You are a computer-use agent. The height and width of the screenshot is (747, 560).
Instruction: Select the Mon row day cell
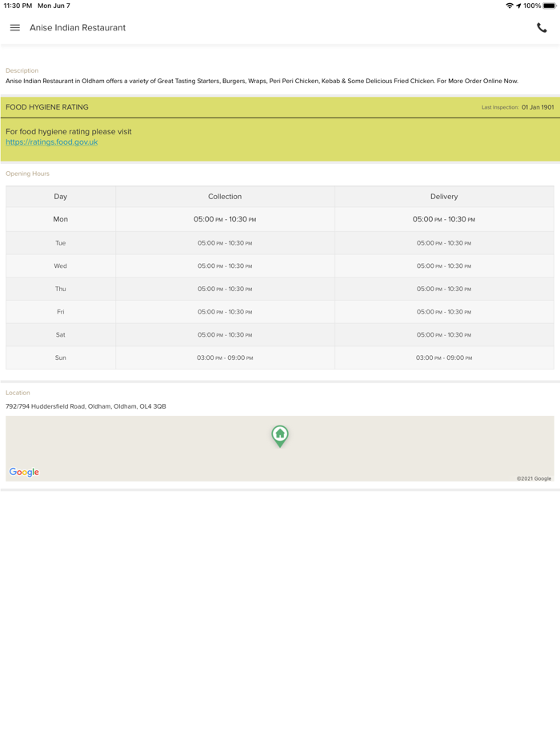click(x=61, y=219)
